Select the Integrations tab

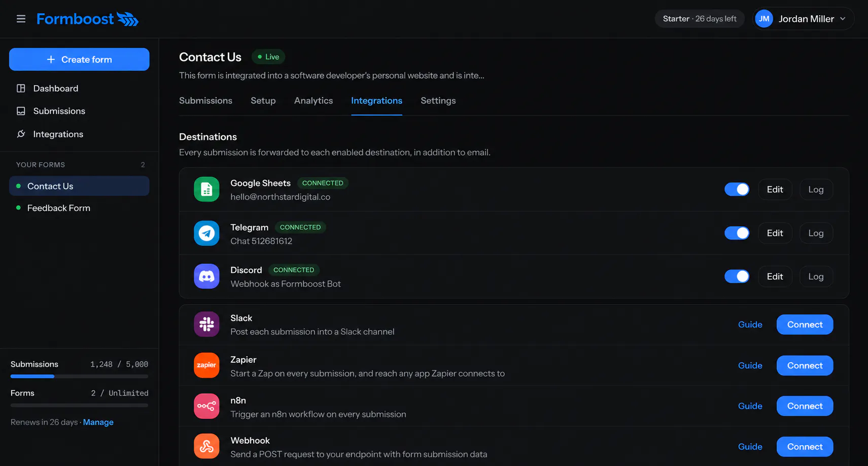point(376,100)
